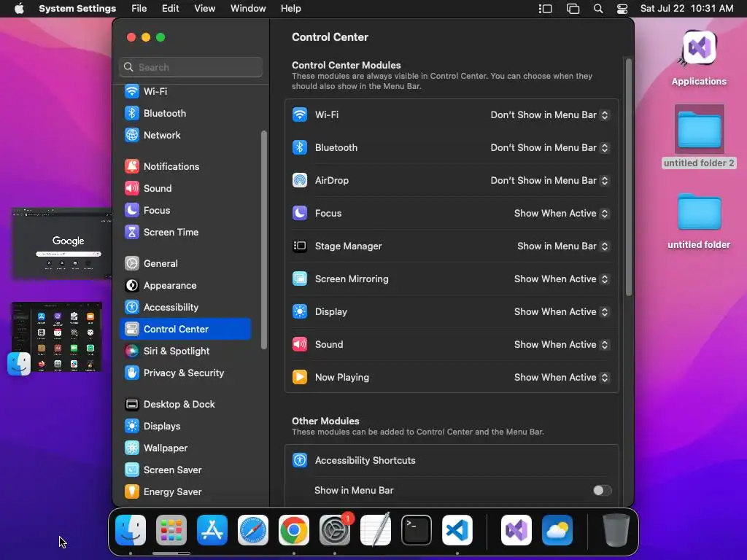Image resolution: width=747 pixels, height=560 pixels.
Task: Open the View menu
Action: [205, 9]
